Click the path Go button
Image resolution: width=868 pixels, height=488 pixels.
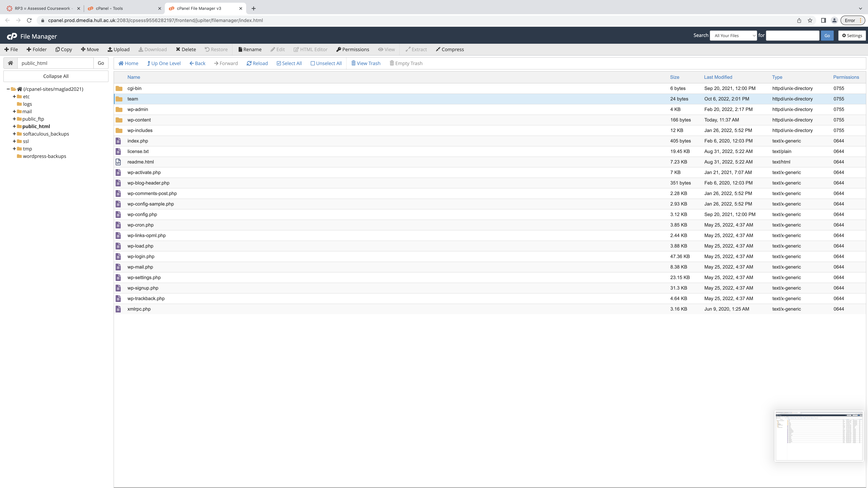pyautogui.click(x=101, y=63)
